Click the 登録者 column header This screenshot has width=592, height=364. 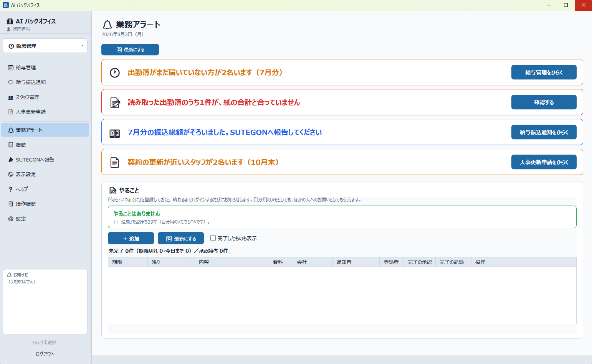(392, 262)
